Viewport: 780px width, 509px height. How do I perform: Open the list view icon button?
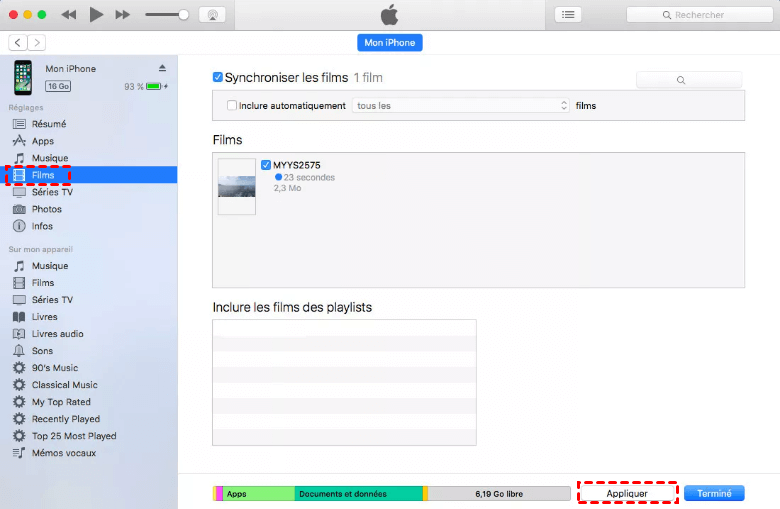[x=569, y=15]
